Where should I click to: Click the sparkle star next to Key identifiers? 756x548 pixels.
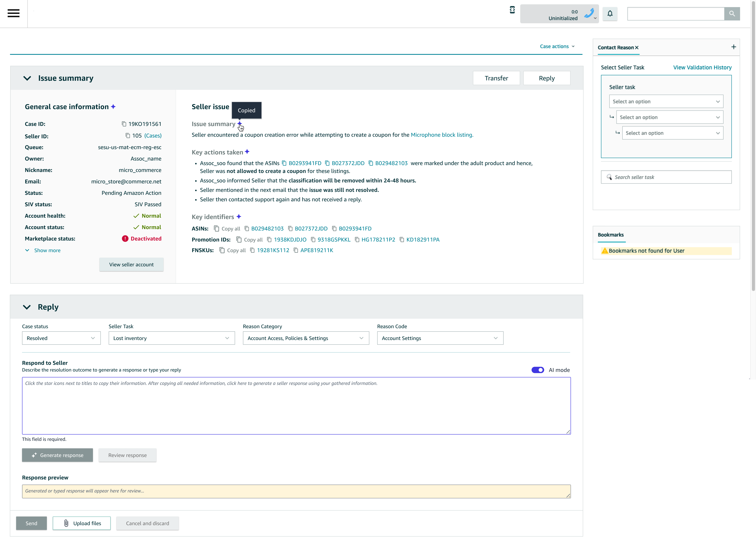point(239,216)
